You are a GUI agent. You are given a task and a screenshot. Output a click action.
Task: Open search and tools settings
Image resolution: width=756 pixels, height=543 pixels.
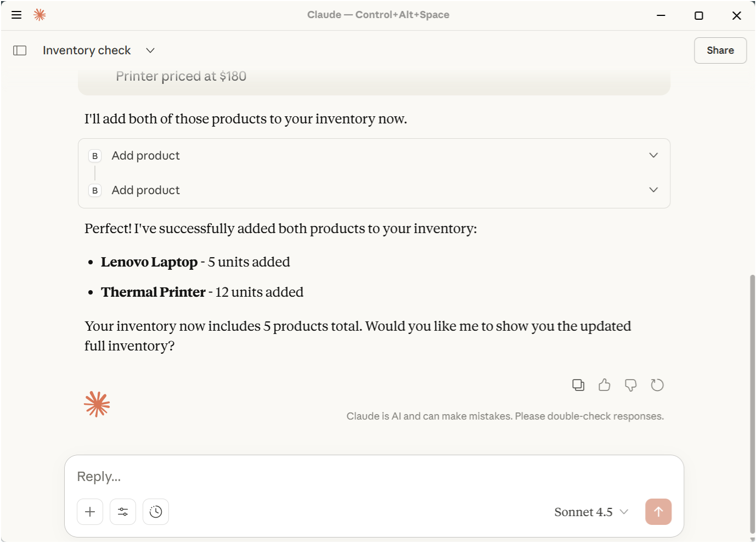click(x=123, y=512)
